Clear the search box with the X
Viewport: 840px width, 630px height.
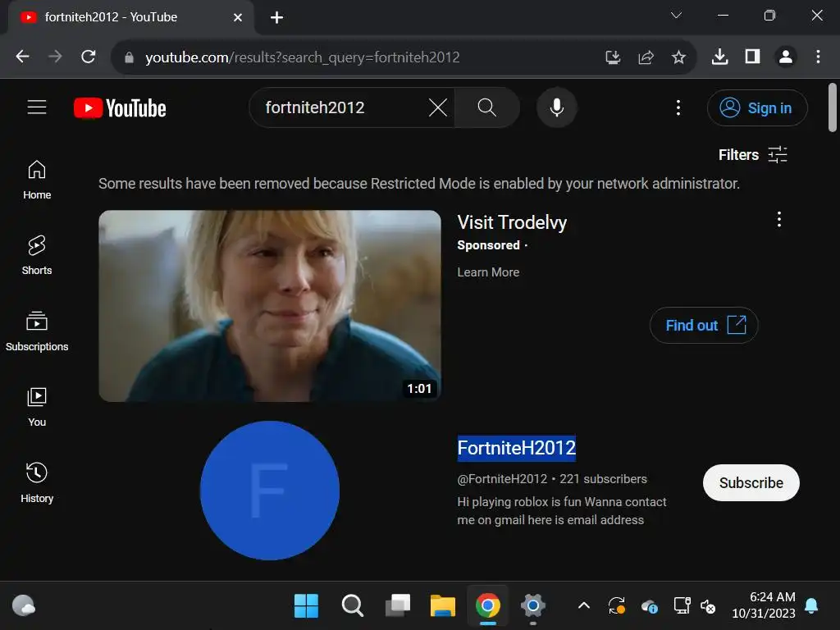pos(438,107)
